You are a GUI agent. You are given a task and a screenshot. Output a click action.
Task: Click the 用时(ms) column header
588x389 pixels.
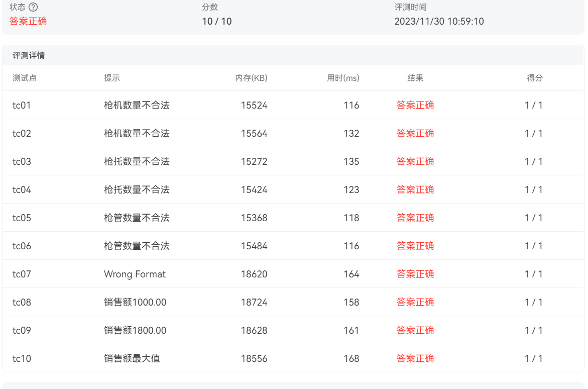click(x=343, y=78)
